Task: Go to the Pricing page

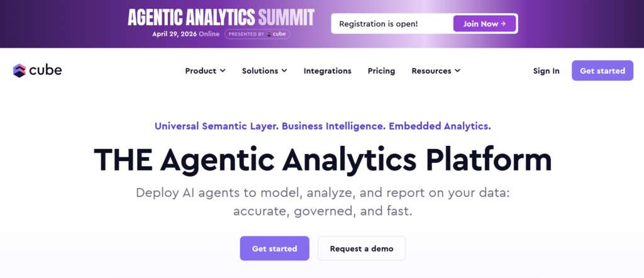Action: [x=381, y=71]
